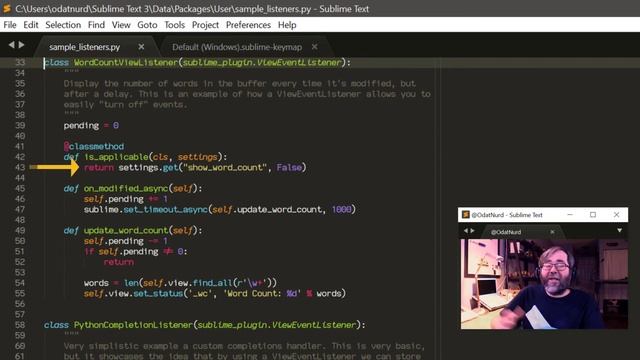
Task: Switch to sample_listeners.py tab
Action: pos(84,47)
